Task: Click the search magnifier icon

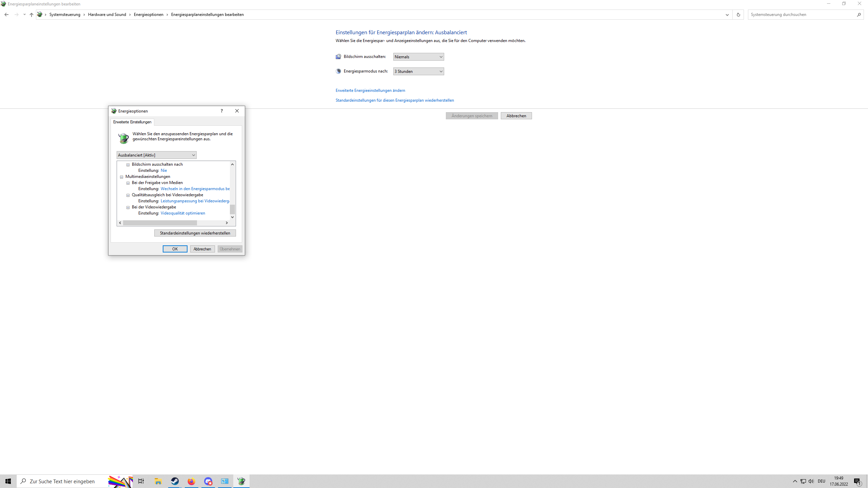Action: pyautogui.click(x=859, y=15)
